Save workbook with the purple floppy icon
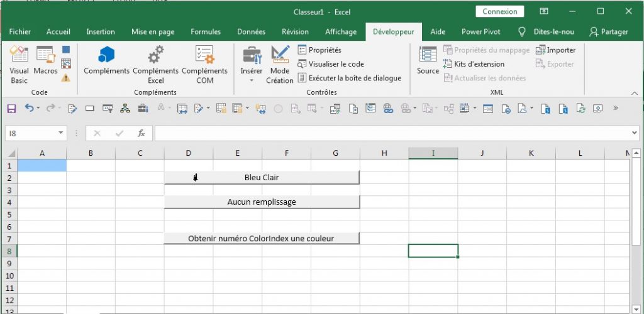 pyautogui.click(x=12, y=109)
